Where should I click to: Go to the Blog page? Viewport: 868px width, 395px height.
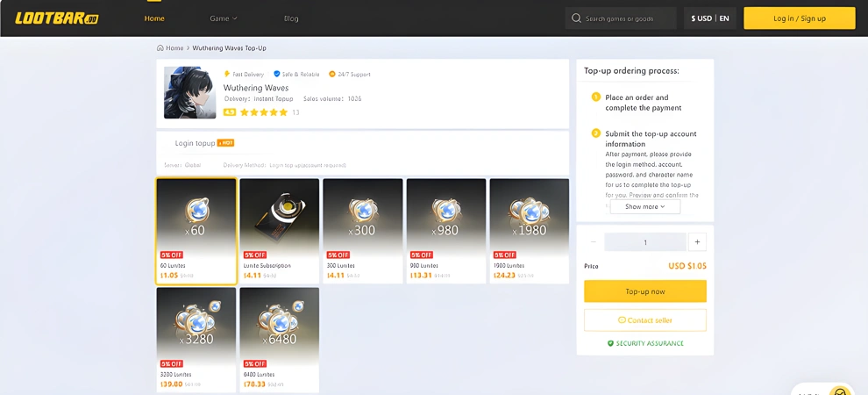coord(291,18)
